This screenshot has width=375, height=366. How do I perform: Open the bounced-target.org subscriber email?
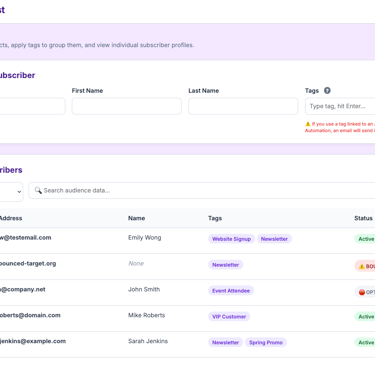click(28, 263)
